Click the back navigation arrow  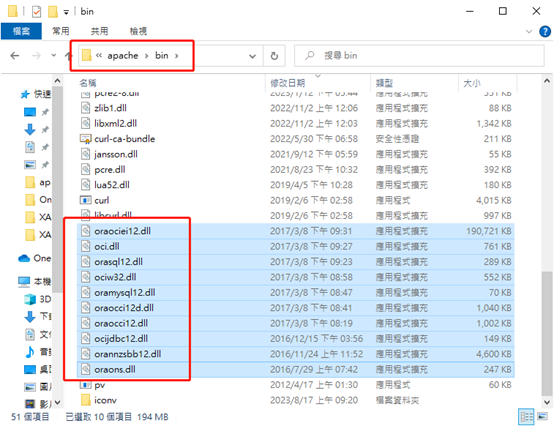pos(15,55)
